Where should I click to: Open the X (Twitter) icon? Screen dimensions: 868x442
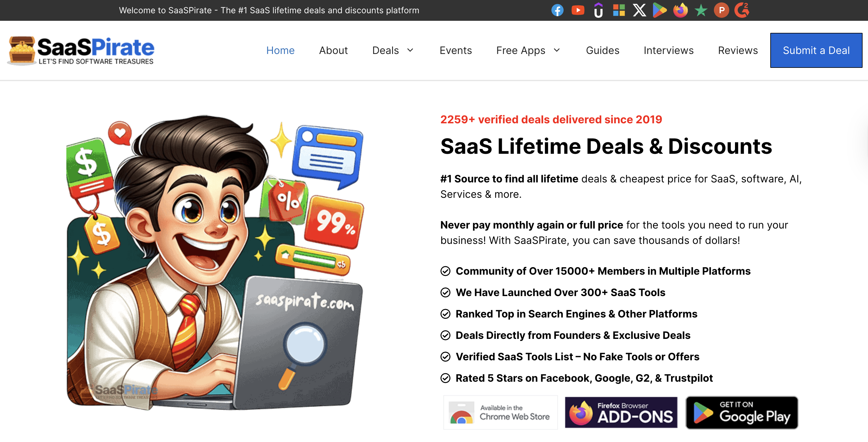coord(639,10)
